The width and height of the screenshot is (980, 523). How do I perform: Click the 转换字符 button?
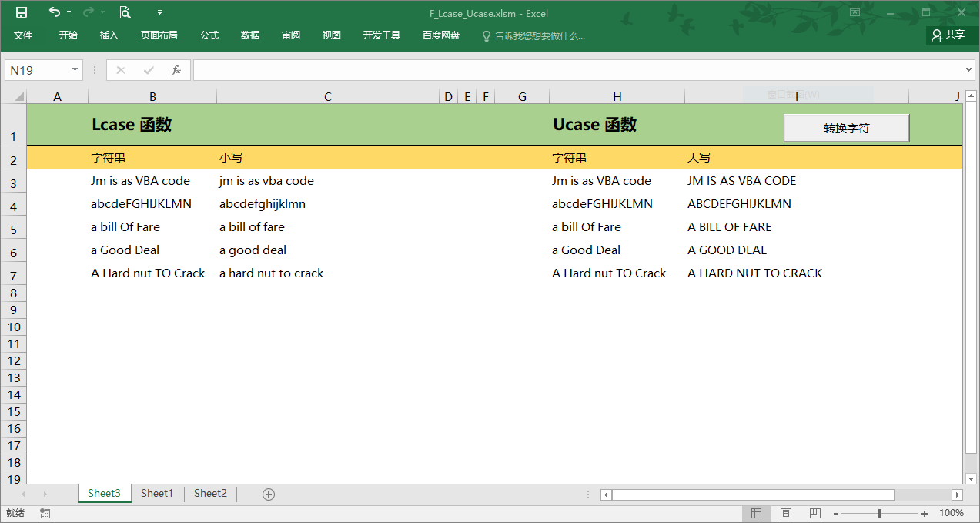pos(846,128)
